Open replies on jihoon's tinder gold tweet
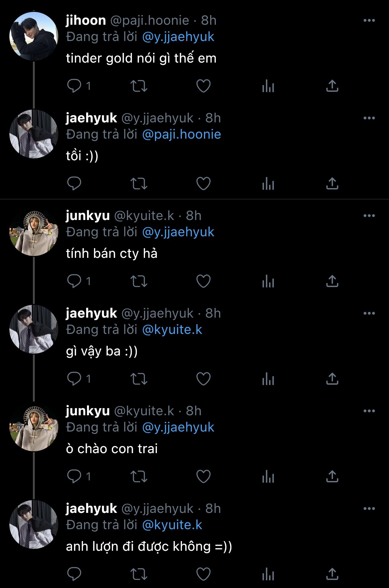389x588 pixels. point(74,86)
